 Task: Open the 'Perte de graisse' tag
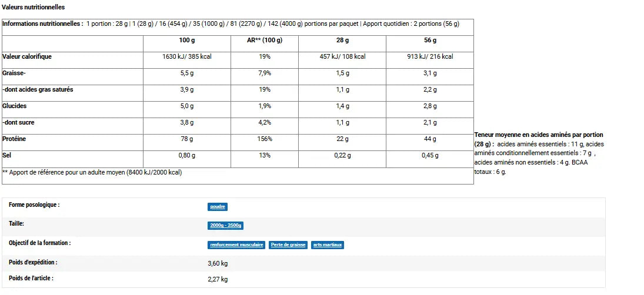click(x=288, y=244)
